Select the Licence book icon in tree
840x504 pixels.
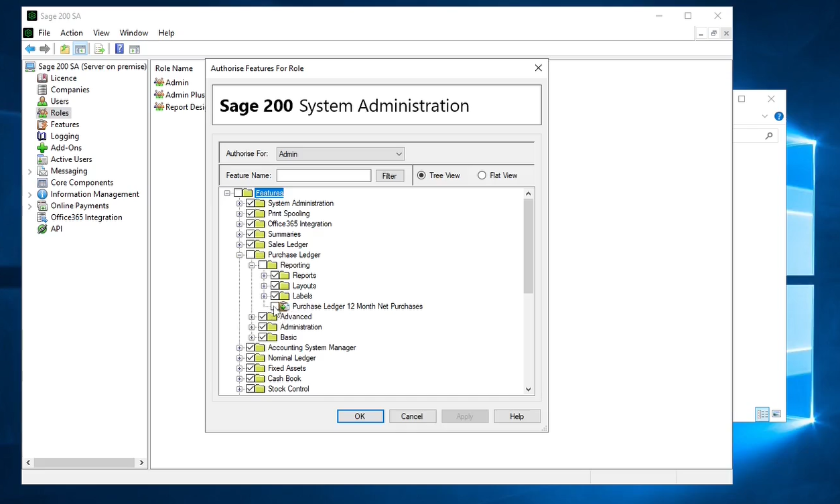(43, 78)
